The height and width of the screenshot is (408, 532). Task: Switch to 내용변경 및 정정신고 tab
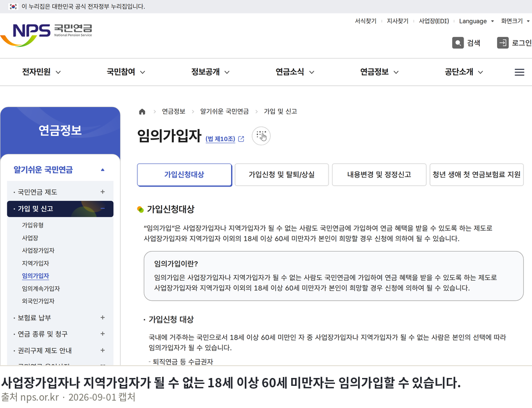tap(379, 175)
